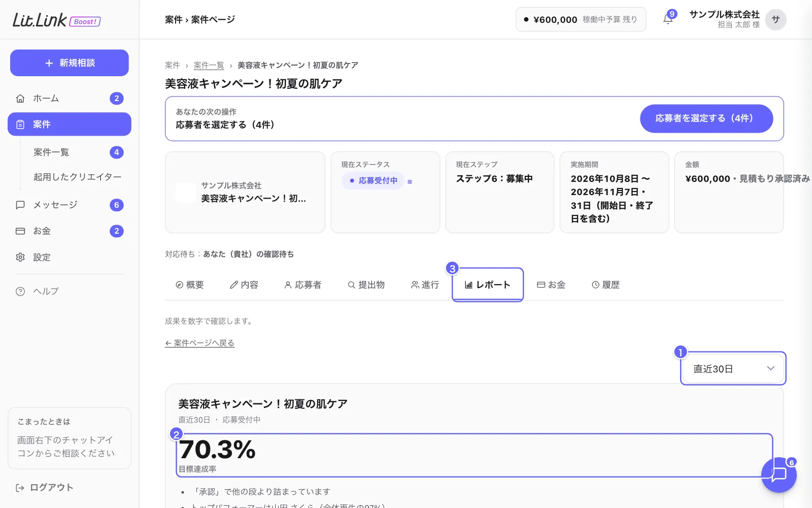Click the magnifier icon on 提出物 tab
Image resolution: width=812 pixels, height=508 pixels.
pos(351,285)
